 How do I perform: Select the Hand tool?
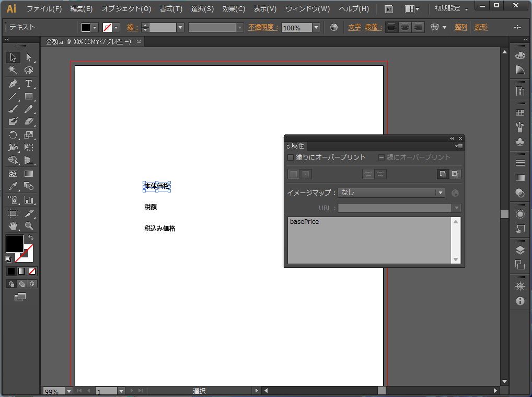tap(13, 226)
